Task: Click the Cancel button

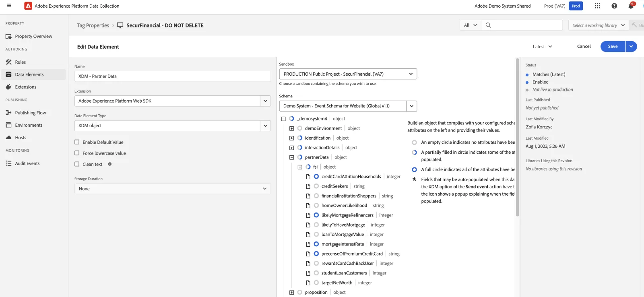Action: pos(584,47)
